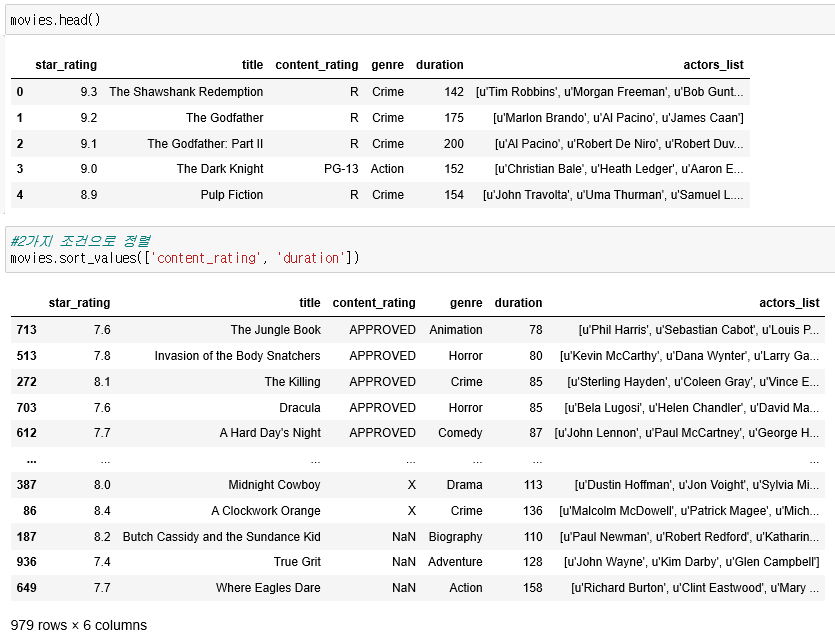Screen dimensions: 835x642
Task: Click the Korean comment line in second cell
Action: (x=80, y=241)
